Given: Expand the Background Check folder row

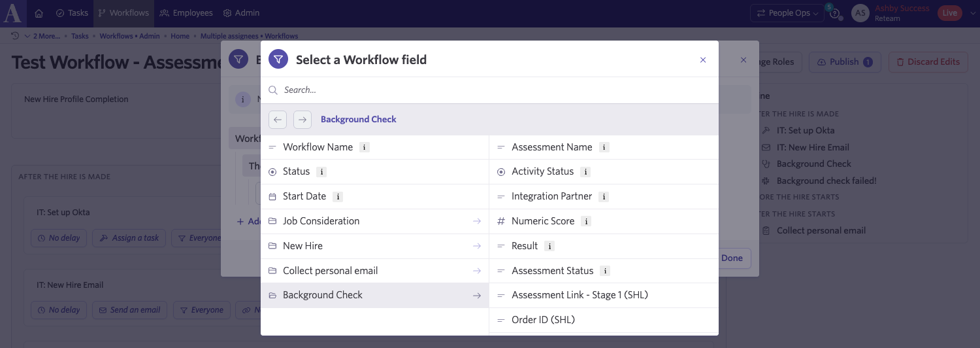Looking at the screenshot, I should pyautogui.click(x=375, y=295).
